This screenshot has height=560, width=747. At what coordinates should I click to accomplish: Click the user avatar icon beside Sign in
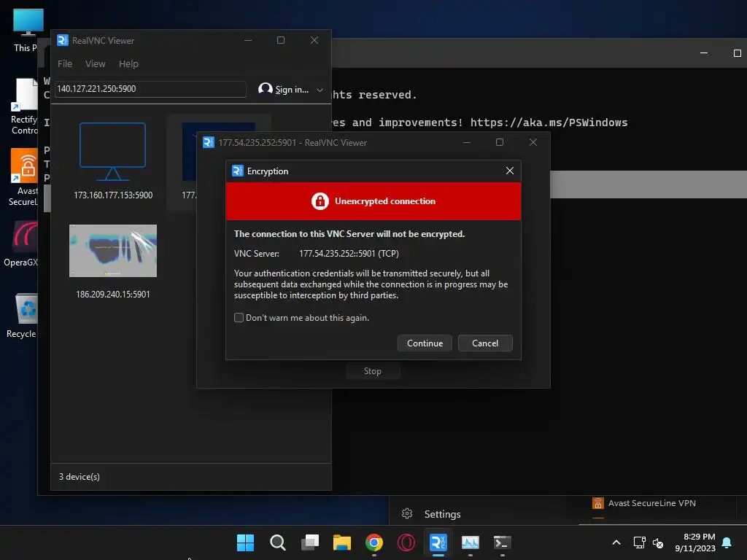(265, 89)
